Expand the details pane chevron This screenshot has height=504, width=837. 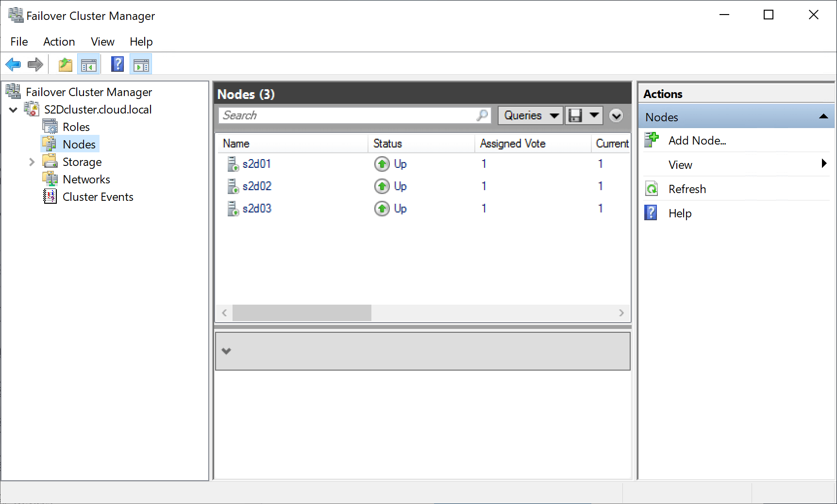[x=226, y=351]
